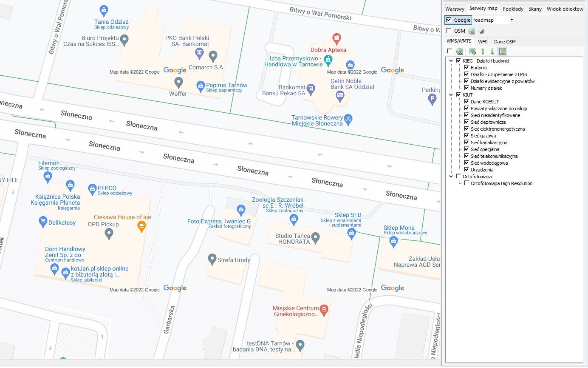Tick the empty checkbox in WMS/WMTS toolbar
Viewport: 588px width, 368px height.
pyautogui.click(x=449, y=51)
